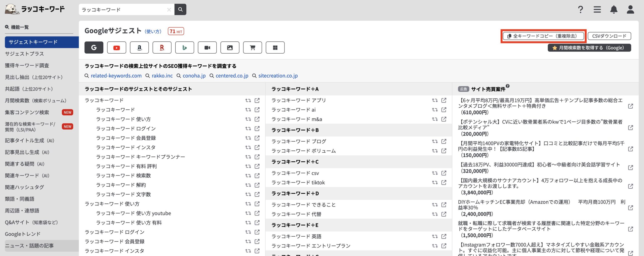The height and width of the screenshot is (256, 644).
Task: Re-search icon for ラッコキーワード アプリ
Action: pyautogui.click(x=435, y=100)
